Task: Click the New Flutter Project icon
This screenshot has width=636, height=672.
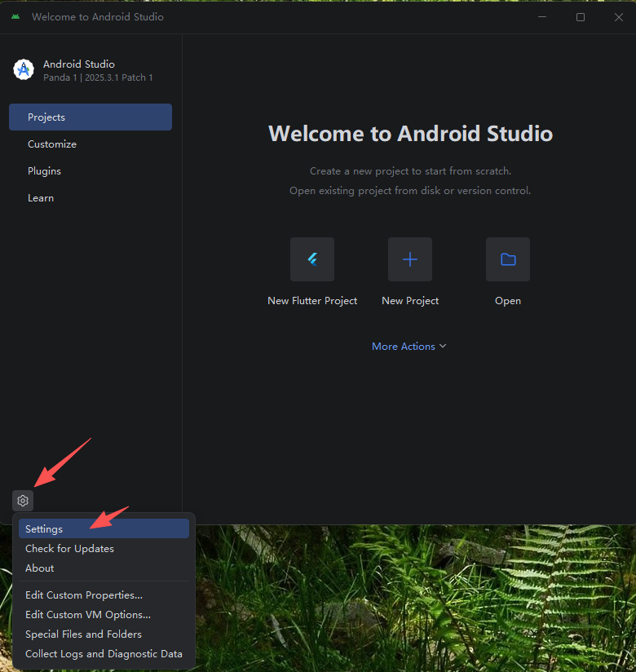Action: (312, 259)
